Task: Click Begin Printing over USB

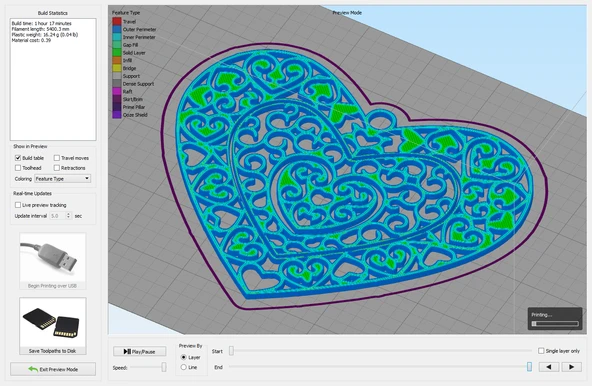Action: pyautogui.click(x=52, y=286)
